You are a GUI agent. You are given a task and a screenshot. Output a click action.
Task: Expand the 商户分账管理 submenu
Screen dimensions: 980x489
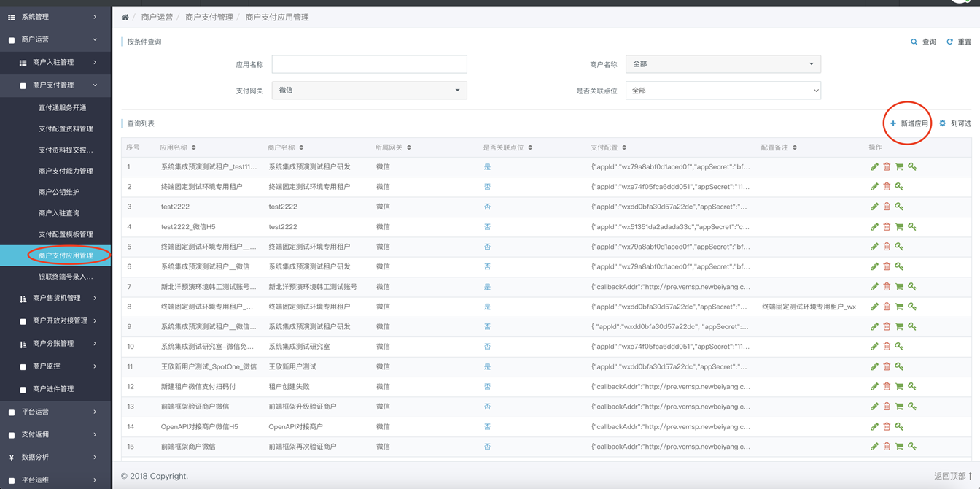55,343
